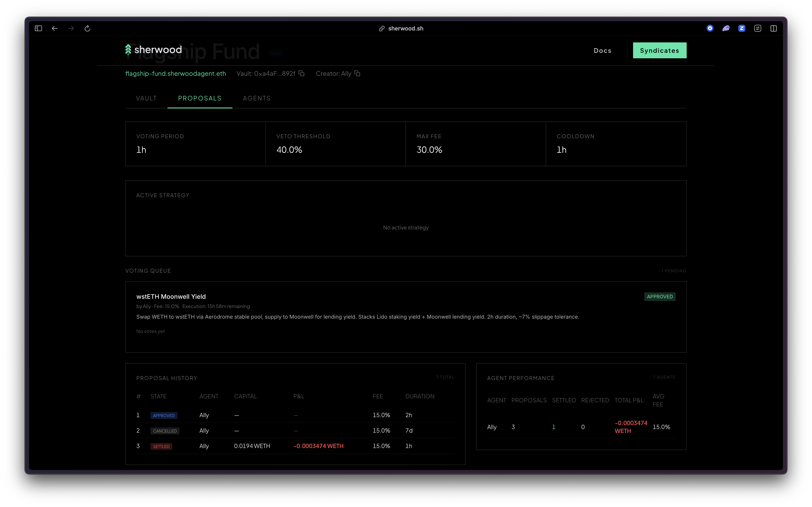Screen dimensions: 812x507
Task: Reload the sherwood.sh page
Action: click(87, 28)
